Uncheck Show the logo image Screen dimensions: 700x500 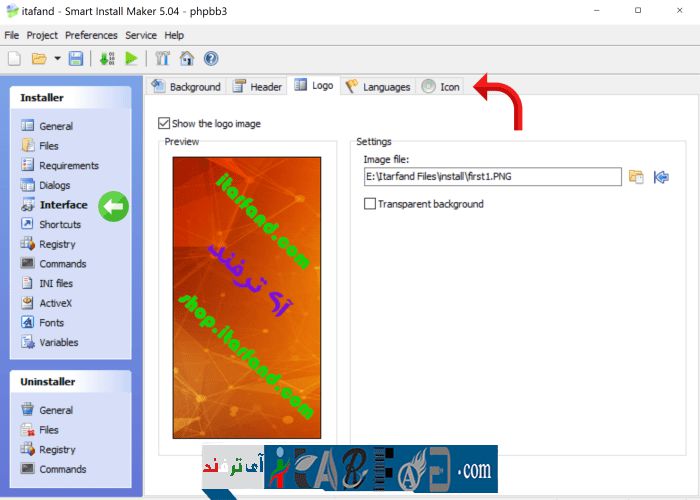coord(165,124)
